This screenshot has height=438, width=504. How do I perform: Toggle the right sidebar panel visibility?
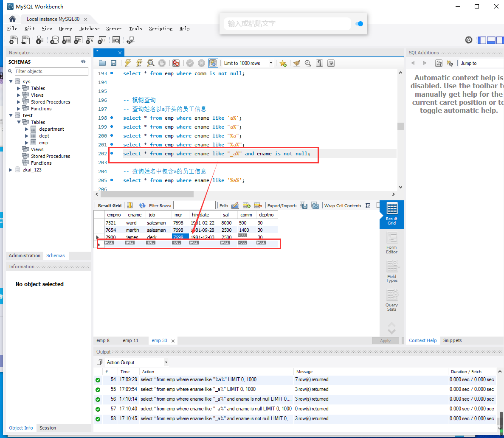tap(500, 40)
